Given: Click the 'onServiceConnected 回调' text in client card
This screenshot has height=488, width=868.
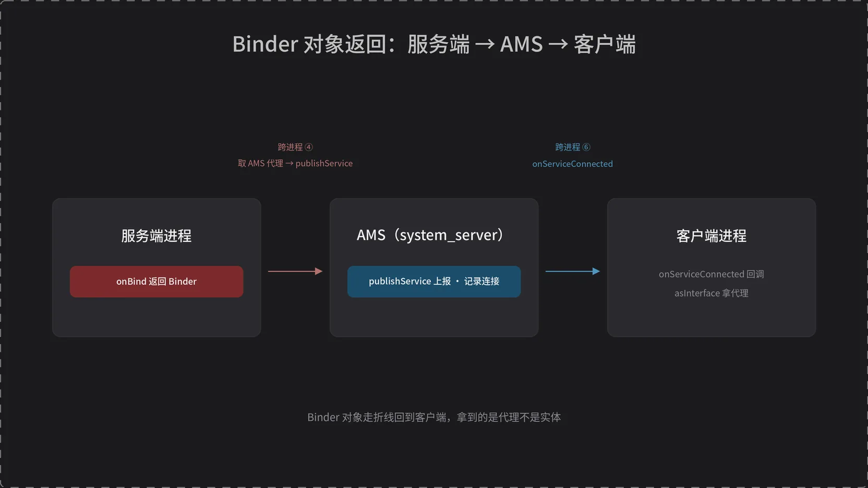Looking at the screenshot, I should click(x=712, y=274).
